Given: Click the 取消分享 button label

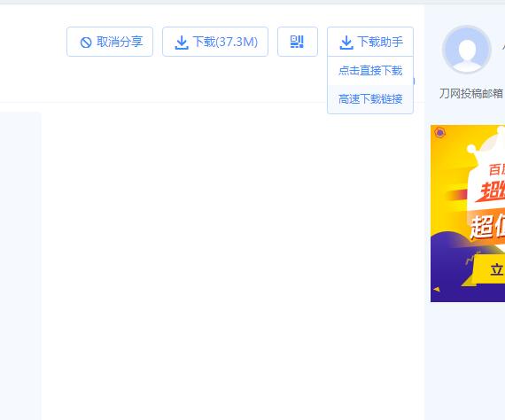Looking at the screenshot, I should tap(120, 42).
